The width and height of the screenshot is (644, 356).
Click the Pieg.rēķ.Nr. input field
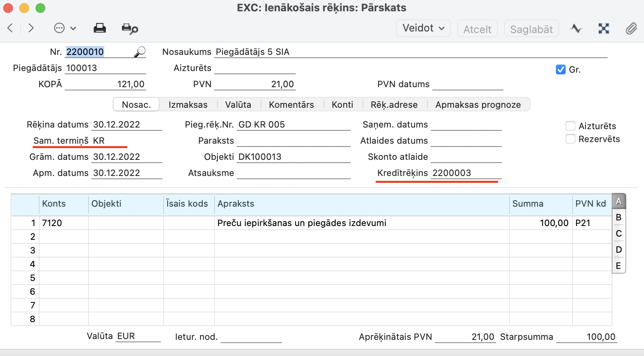293,125
